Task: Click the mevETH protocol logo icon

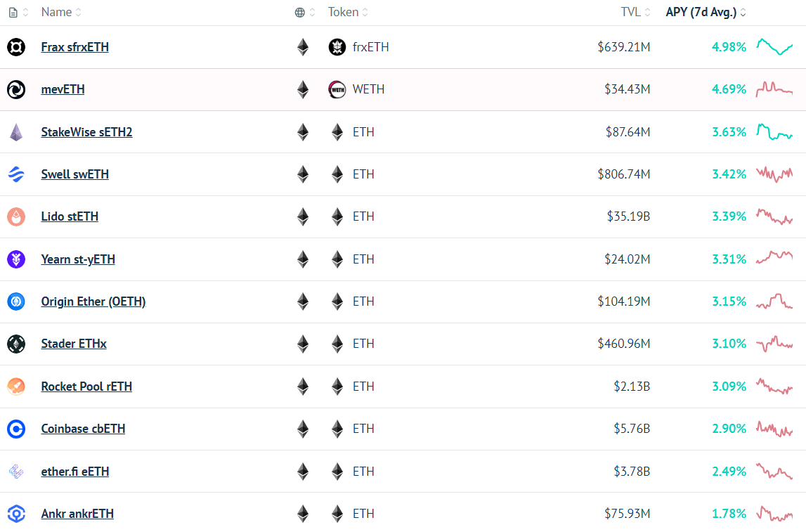Action: click(x=16, y=89)
